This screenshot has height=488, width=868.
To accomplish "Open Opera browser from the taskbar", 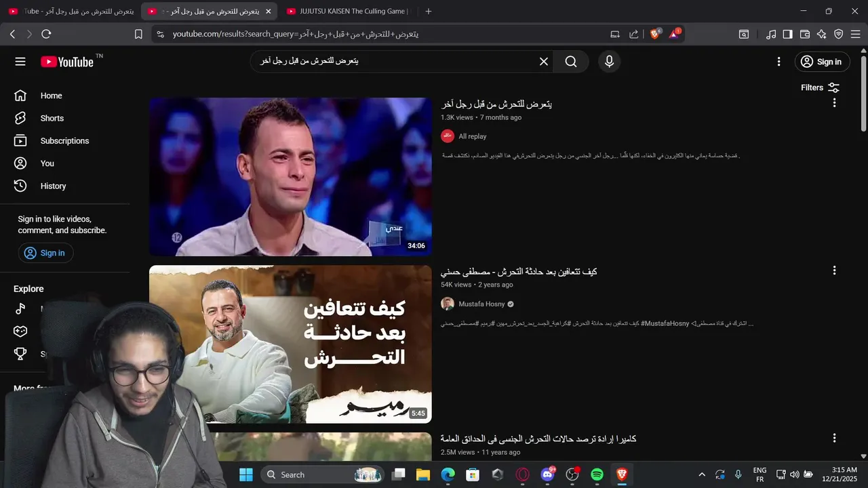I will point(522,474).
